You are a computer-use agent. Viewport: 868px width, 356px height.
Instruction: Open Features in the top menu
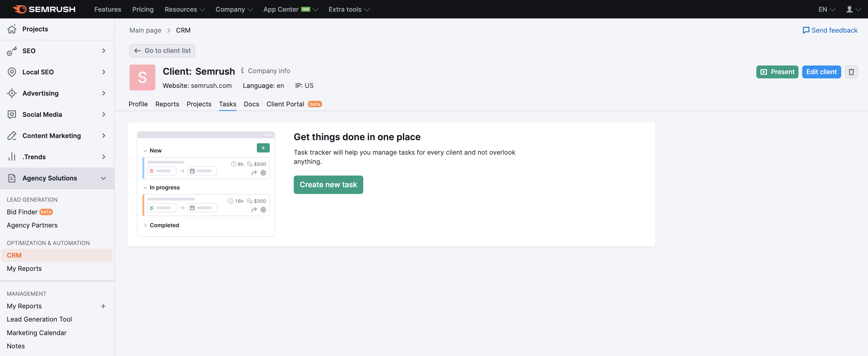pos(107,10)
